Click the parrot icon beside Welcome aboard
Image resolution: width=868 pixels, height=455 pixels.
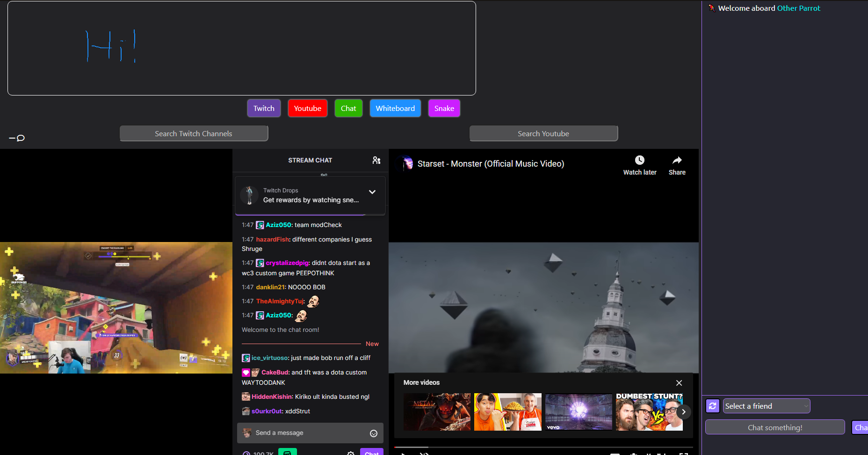[712, 8]
